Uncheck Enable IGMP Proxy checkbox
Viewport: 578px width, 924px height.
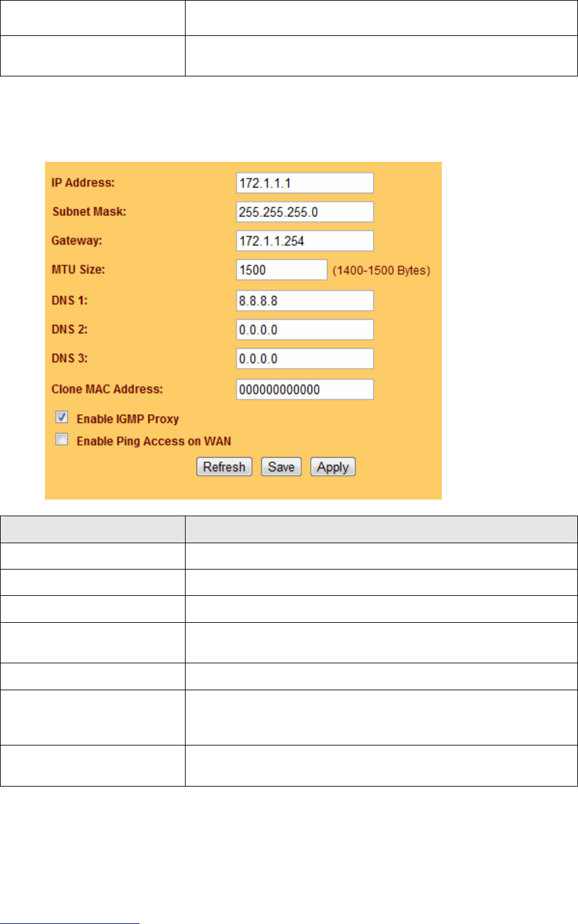tap(62, 418)
